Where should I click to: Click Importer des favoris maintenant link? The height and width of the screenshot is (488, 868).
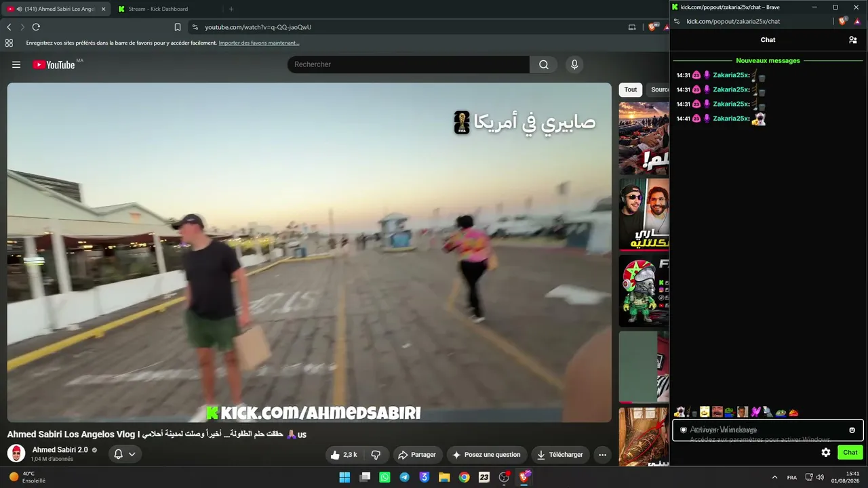[258, 43]
